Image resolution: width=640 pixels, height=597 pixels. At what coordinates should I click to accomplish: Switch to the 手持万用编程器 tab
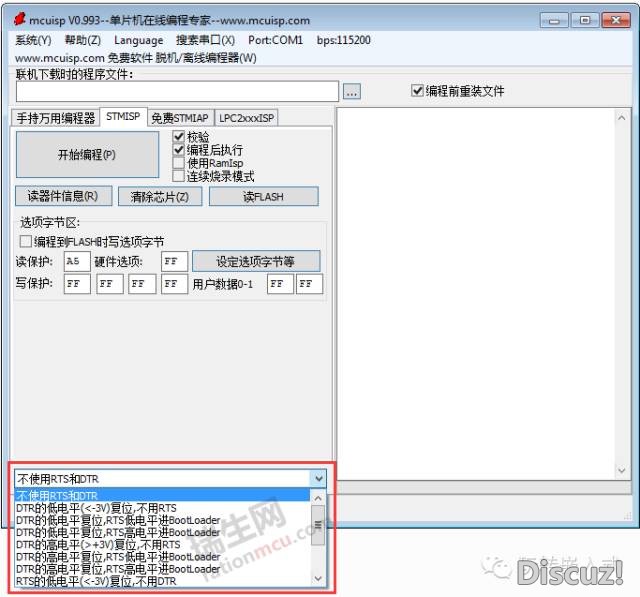[56, 118]
